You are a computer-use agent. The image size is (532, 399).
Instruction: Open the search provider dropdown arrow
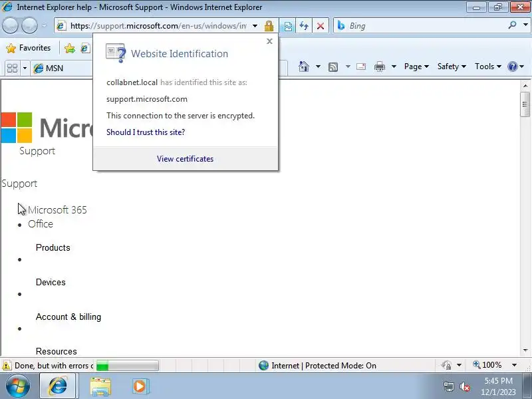[x=525, y=25]
